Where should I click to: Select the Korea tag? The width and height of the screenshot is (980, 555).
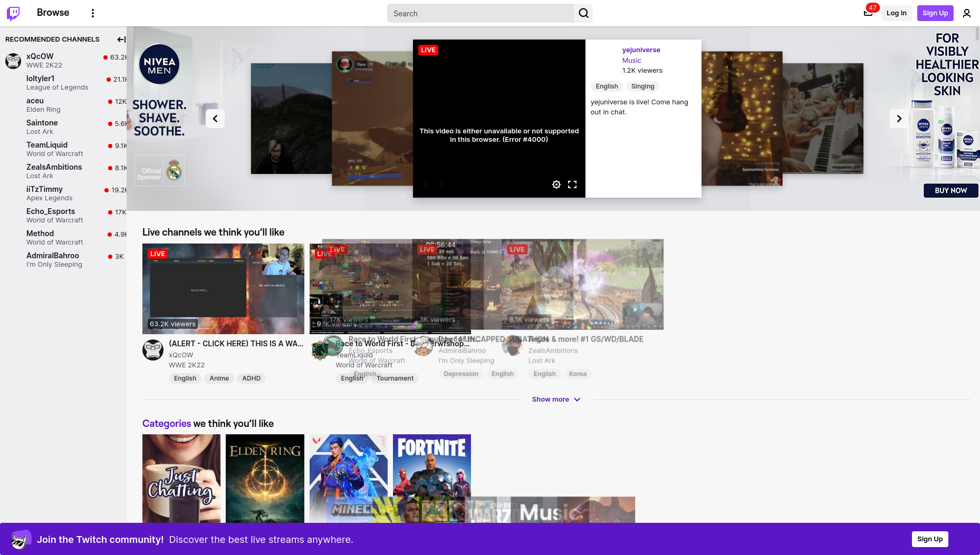(x=578, y=374)
